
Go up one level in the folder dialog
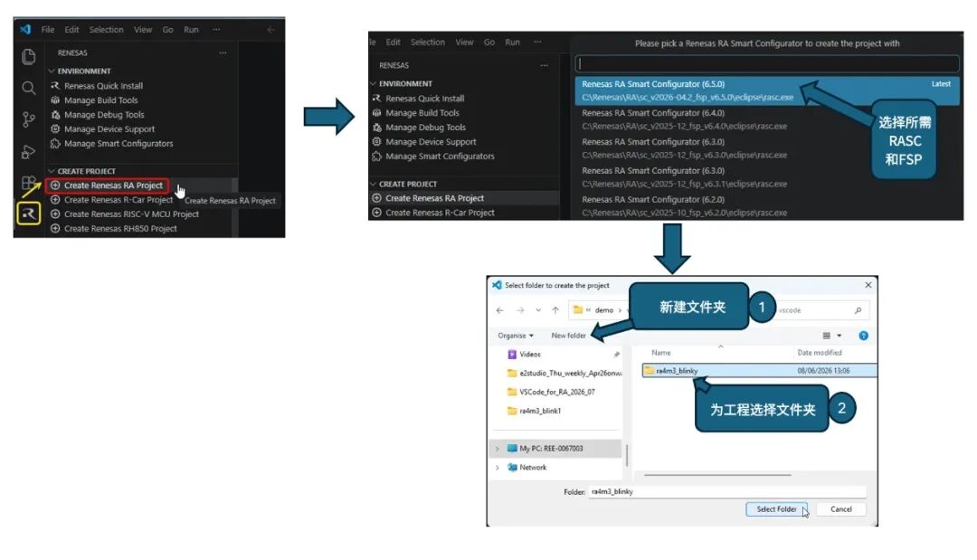[555, 310]
